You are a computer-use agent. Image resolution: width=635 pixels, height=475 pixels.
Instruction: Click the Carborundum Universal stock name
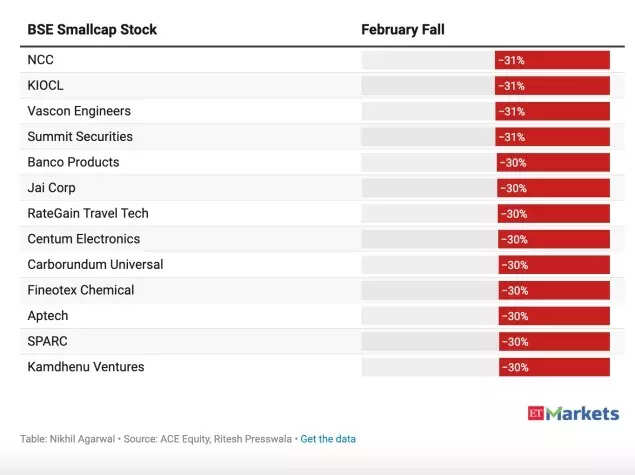[95, 264]
